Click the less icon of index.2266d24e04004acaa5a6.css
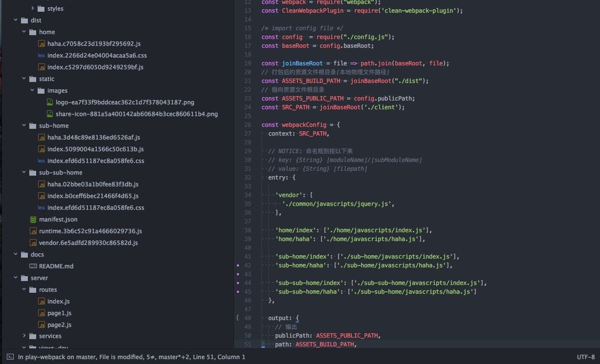This screenshot has width=600, height=364. (x=42, y=56)
